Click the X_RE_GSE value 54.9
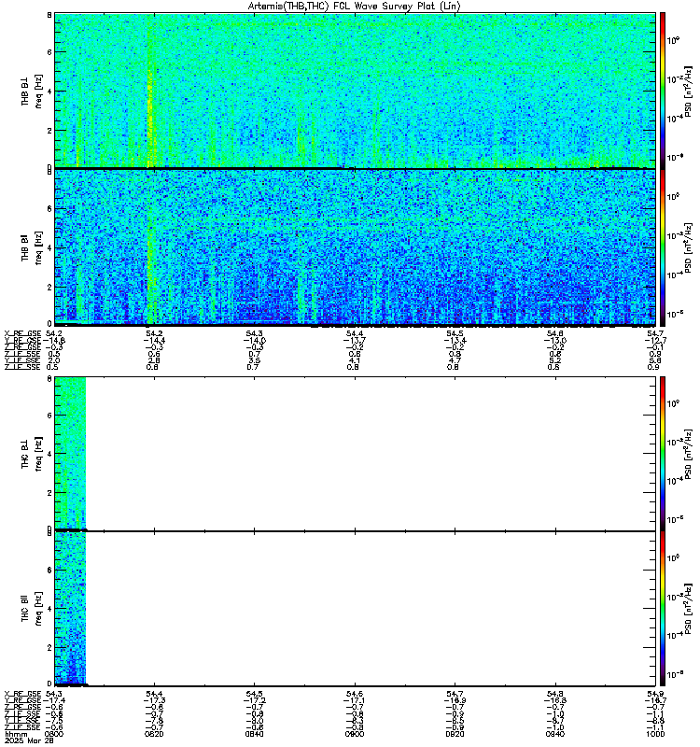The image size is (700, 747). (656, 694)
